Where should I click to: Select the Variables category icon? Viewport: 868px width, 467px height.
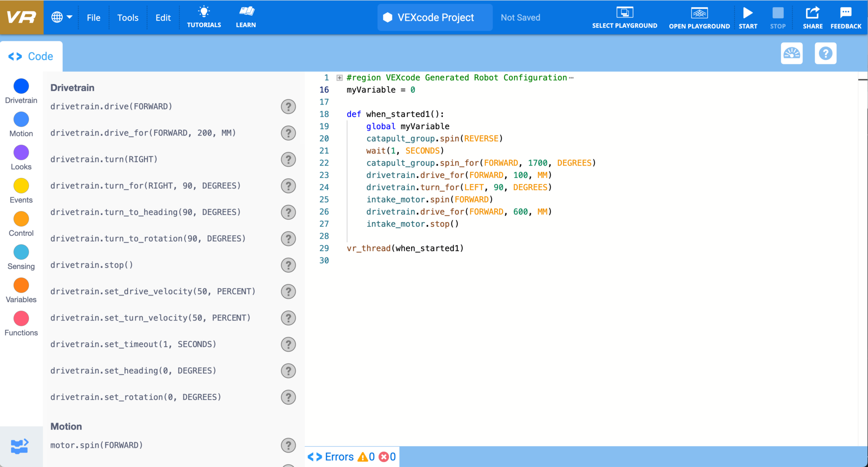(21, 285)
